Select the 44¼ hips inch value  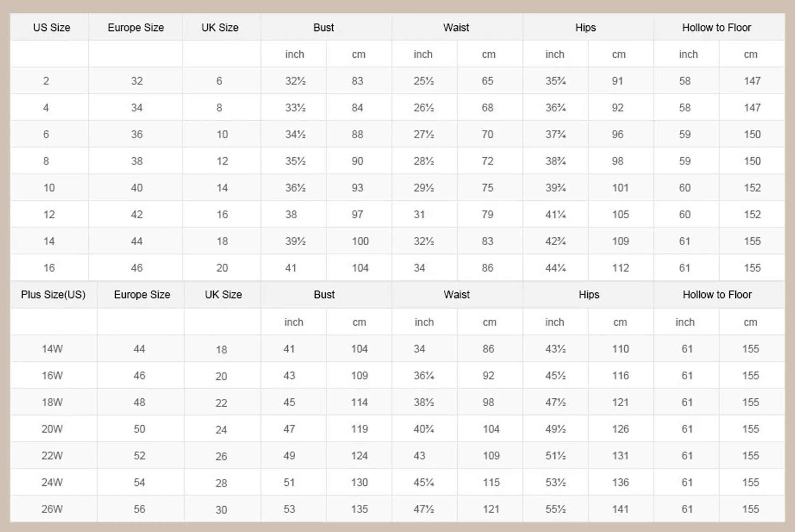click(x=555, y=268)
